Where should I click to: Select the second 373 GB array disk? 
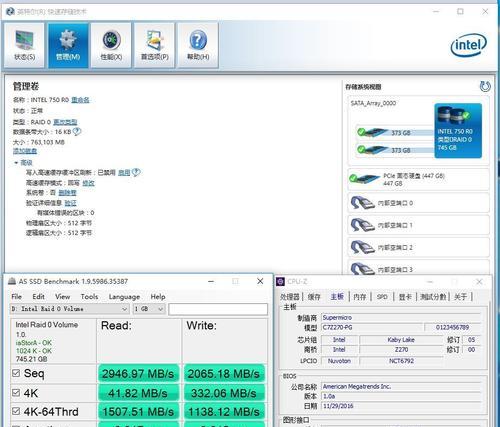click(395, 150)
